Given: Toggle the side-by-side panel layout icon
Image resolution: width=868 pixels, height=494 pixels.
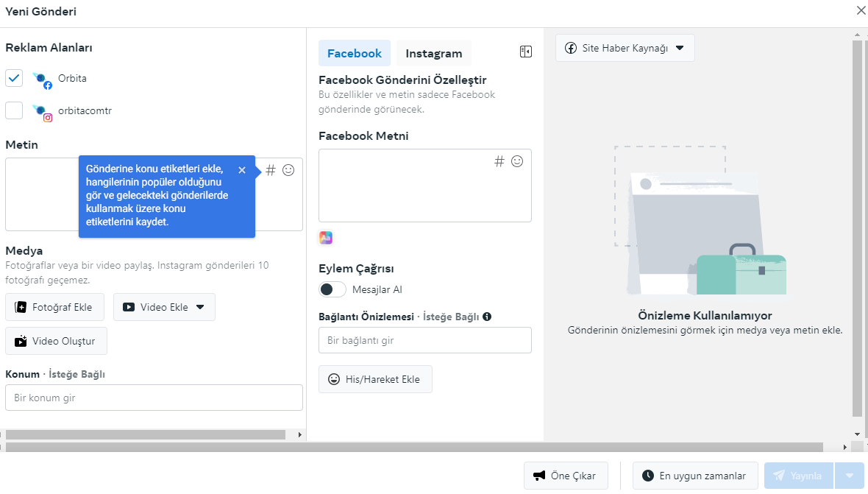Looking at the screenshot, I should [x=526, y=52].
